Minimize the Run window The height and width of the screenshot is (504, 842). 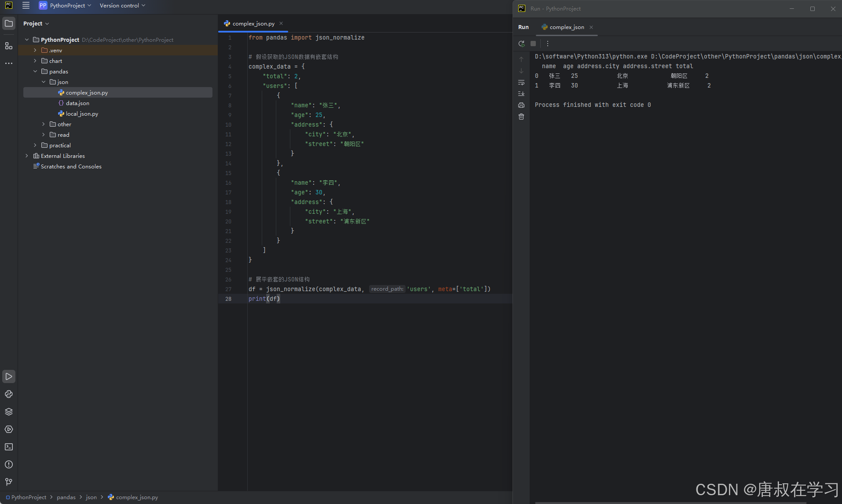[792, 9]
